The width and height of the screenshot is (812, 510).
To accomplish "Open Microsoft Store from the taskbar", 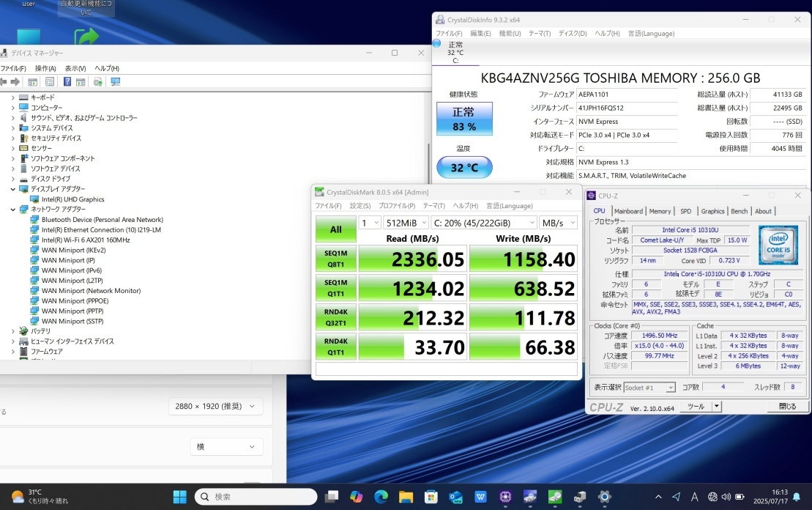I will point(430,497).
